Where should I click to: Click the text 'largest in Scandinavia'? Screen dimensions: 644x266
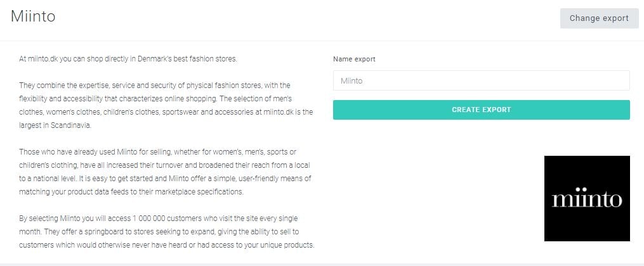54,125
